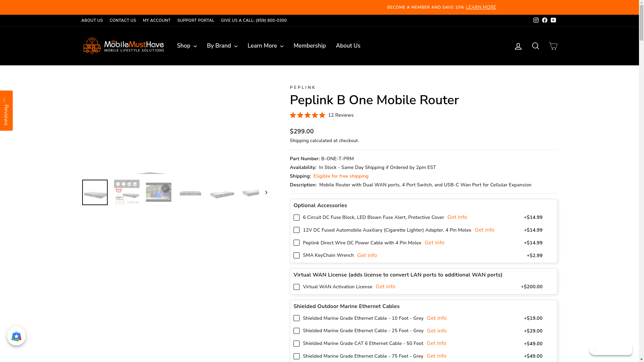Open the chat widget at bottom right
The width and height of the screenshot is (644, 362).
610,350
